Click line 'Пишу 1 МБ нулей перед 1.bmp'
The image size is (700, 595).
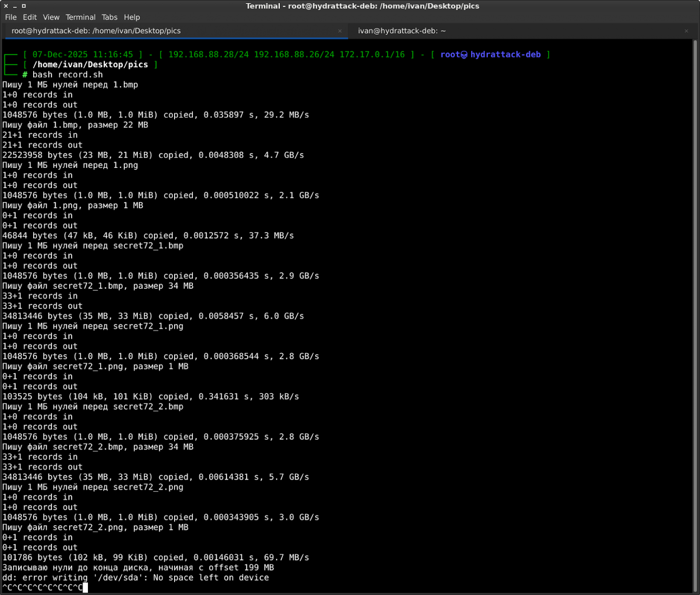point(70,85)
